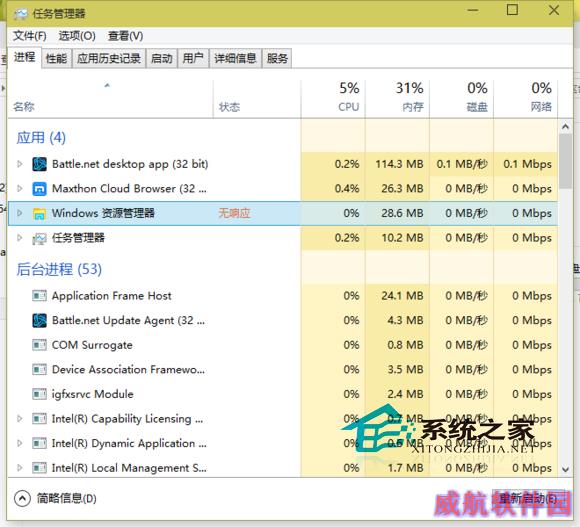The width and height of the screenshot is (580, 527).
Task: Click the 无响应 status text
Action: coord(234,213)
